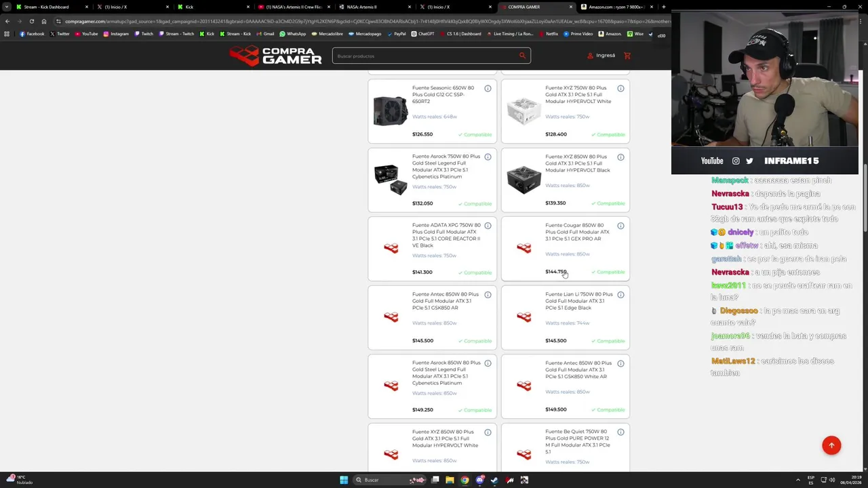Select XYZ 750W HYPERVOLT White product image
The image size is (868, 488).
pyautogui.click(x=524, y=111)
